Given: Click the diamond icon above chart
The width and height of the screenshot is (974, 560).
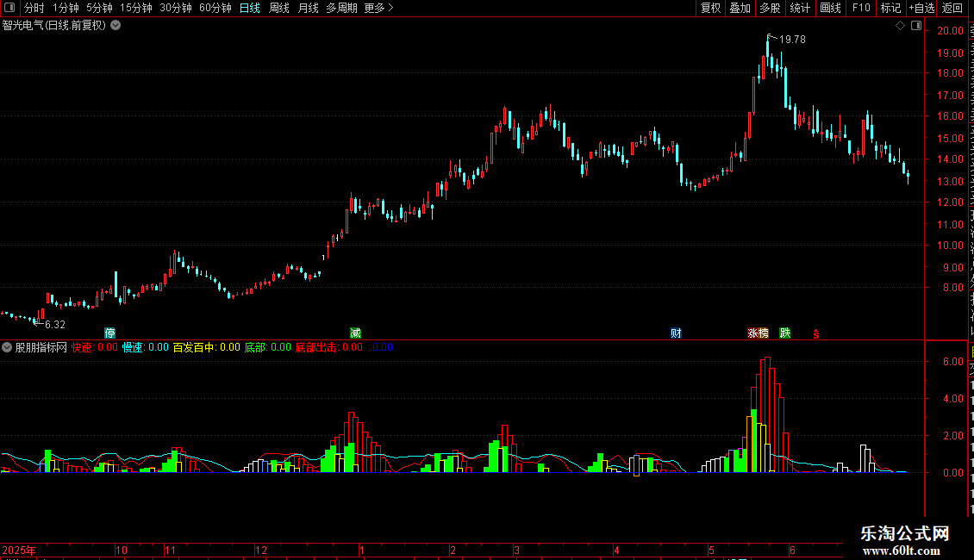Looking at the screenshot, I should [900, 26].
